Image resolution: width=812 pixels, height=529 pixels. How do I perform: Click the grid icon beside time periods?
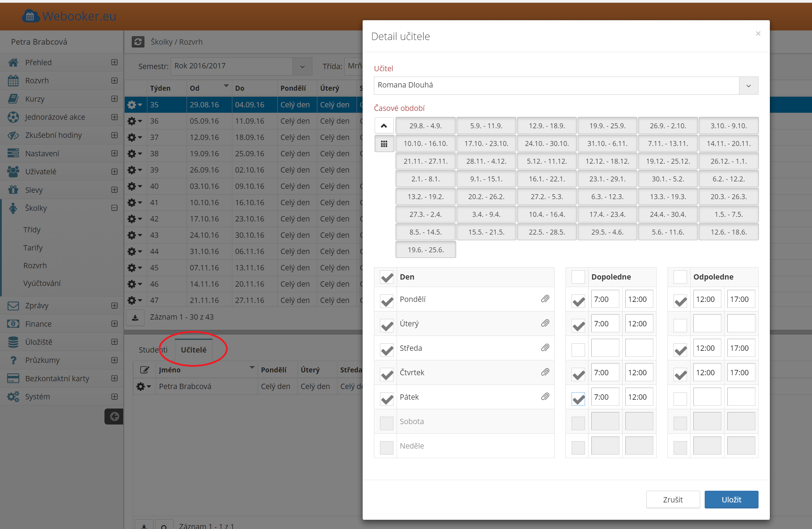384,144
